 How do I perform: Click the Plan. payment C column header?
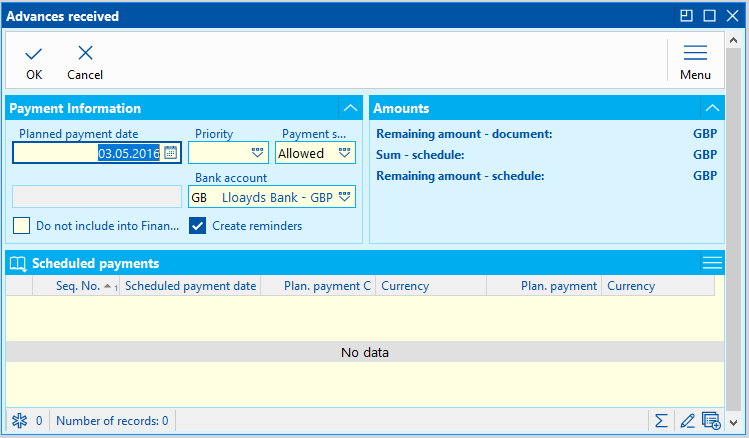click(x=318, y=286)
